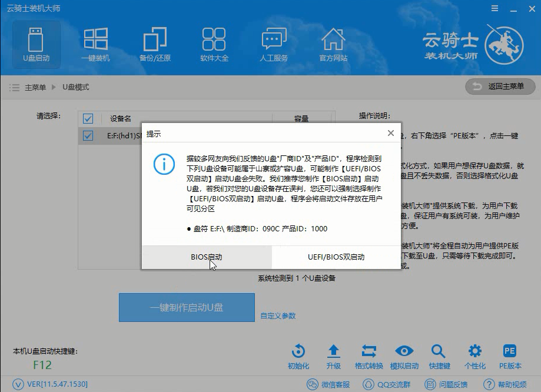Image resolution: width=541 pixels, height=392 pixels.
Task: Open the hamburger menu
Action: [493, 8]
